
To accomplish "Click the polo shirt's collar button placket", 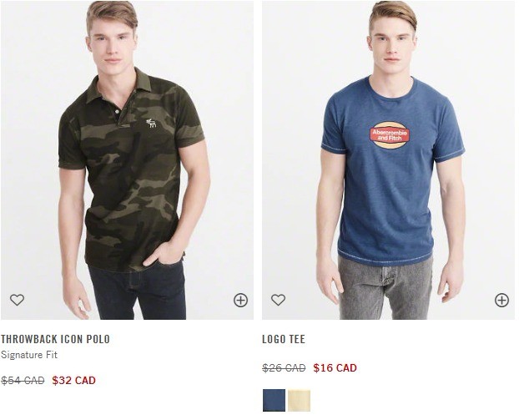I will click(118, 114).
